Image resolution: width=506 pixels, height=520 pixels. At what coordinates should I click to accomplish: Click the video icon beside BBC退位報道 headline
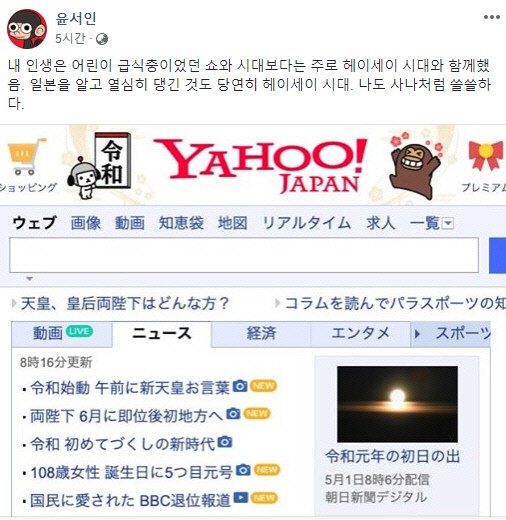[241, 497]
